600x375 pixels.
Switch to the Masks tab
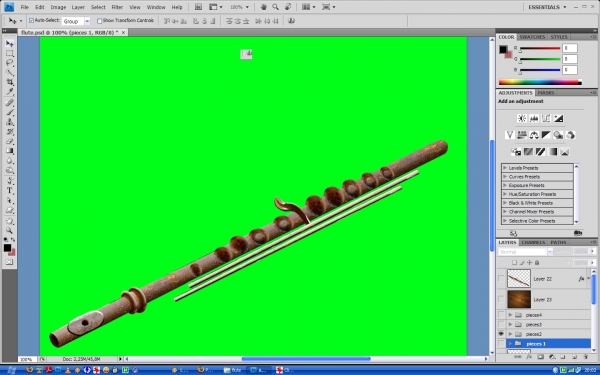pos(546,93)
